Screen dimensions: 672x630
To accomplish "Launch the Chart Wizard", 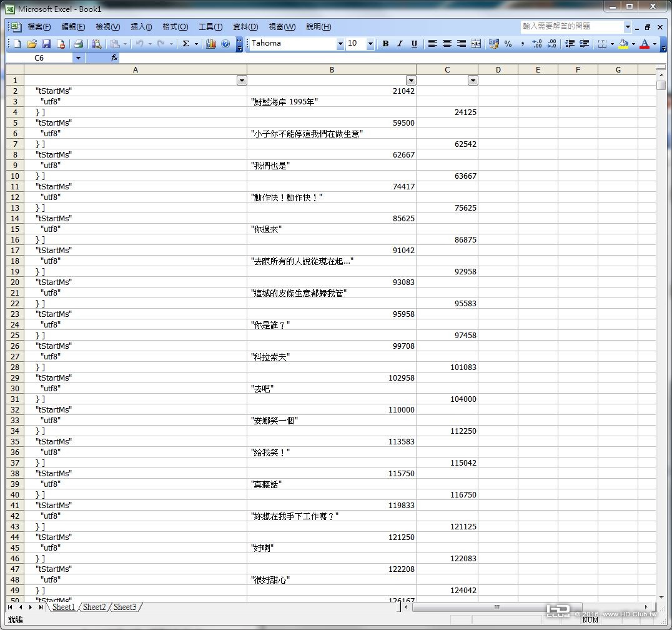I will pyautogui.click(x=211, y=44).
